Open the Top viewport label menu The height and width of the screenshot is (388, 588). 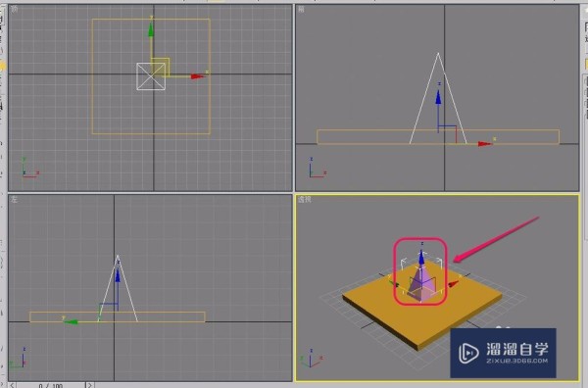tap(14, 9)
